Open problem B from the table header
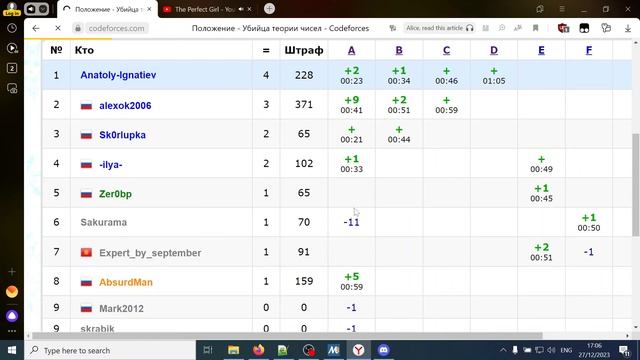The image size is (640, 360). (x=399, y=50)
